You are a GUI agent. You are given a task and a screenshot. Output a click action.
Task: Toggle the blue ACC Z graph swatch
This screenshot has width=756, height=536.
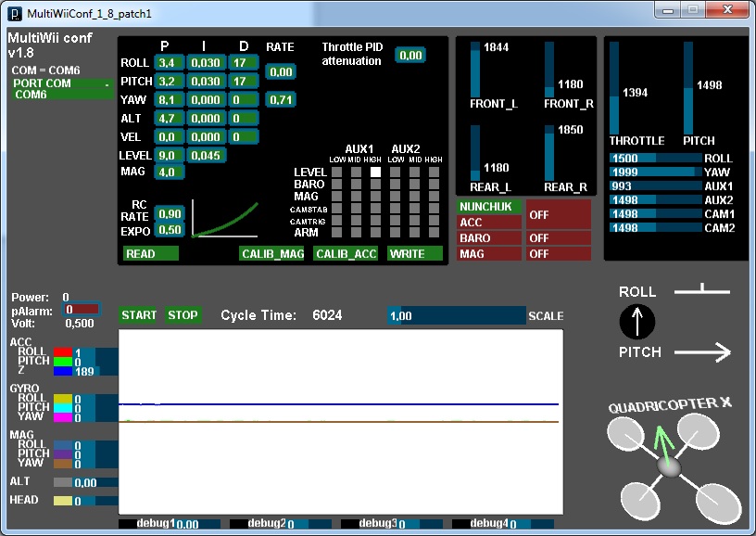coord(63,372)
